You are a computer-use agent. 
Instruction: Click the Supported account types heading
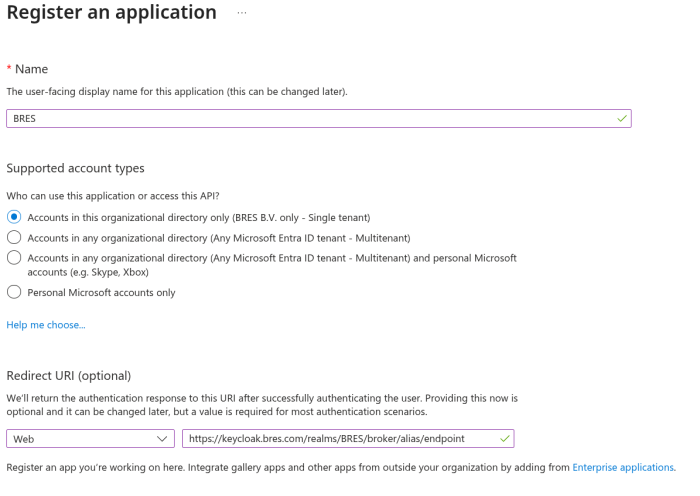[75, 168]
